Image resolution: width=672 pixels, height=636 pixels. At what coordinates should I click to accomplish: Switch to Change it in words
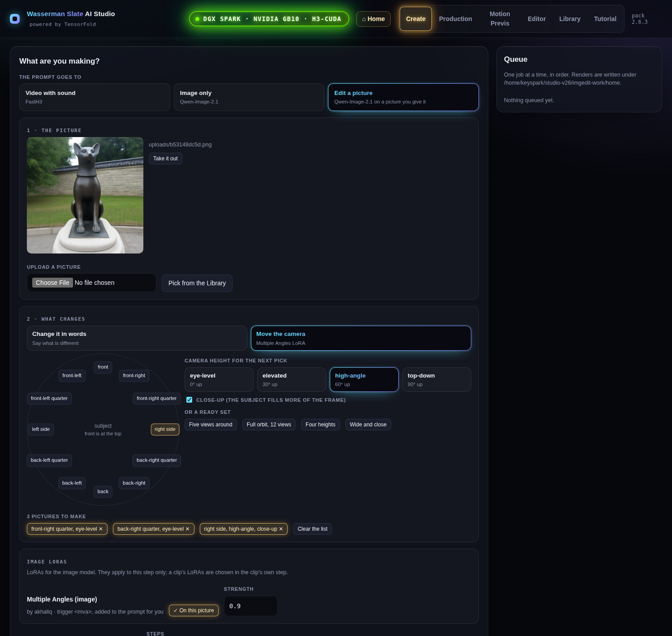(x=137, y=338)
